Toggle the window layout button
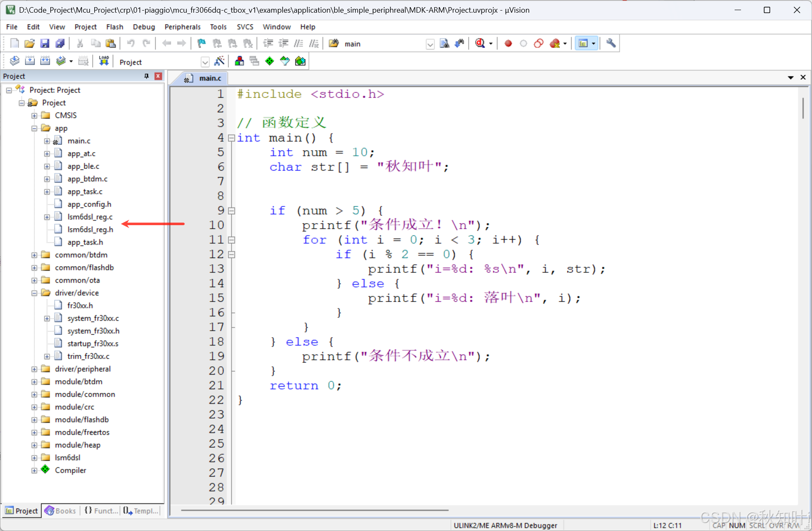Image resolution: width=812 pixels, height=531 pixels. point(583,44)
